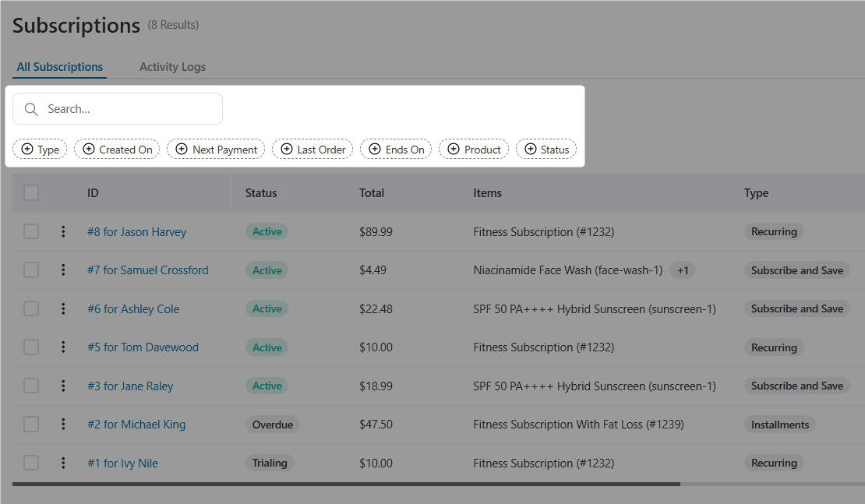Click the Search input field
Image resolution: width=865 pixels, height=504 pixels.
[125, 109]
